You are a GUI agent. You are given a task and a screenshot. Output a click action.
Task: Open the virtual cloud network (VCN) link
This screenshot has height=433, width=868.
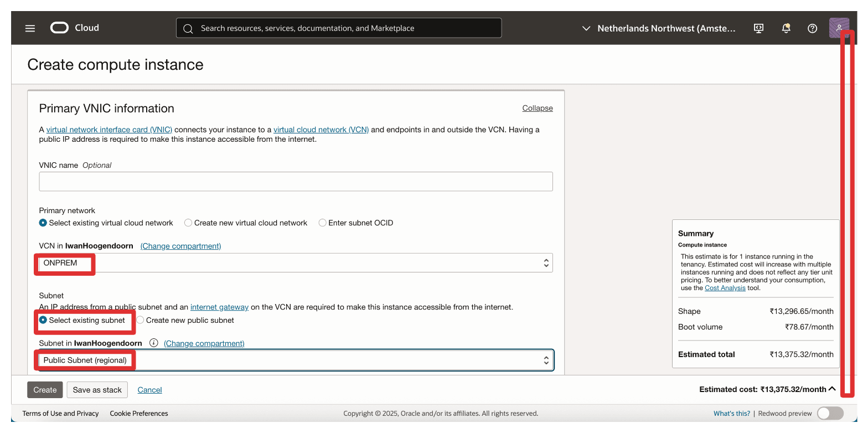(x=321, y=130)
